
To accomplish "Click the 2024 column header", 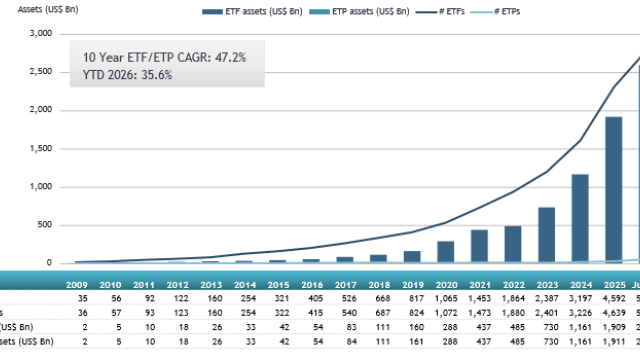I will [581, 285].
